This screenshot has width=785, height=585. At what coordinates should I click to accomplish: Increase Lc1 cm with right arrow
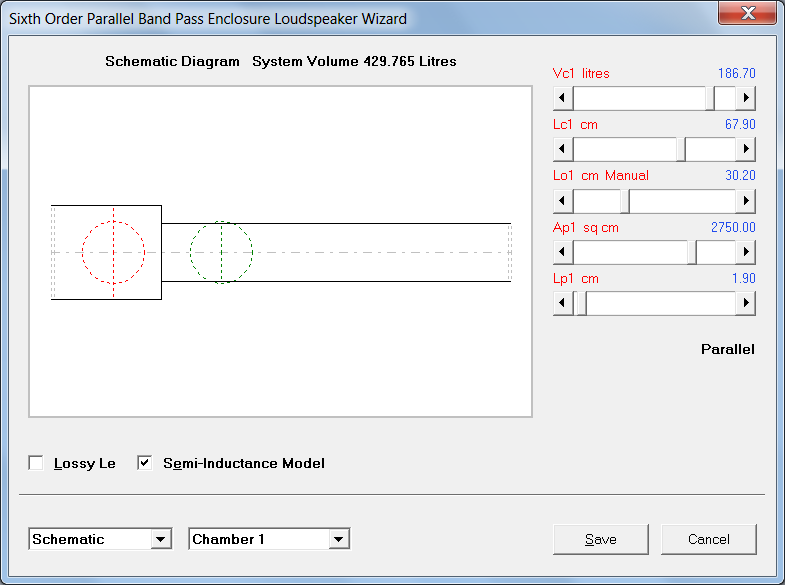pyautogui.click(x=745, y=149)
